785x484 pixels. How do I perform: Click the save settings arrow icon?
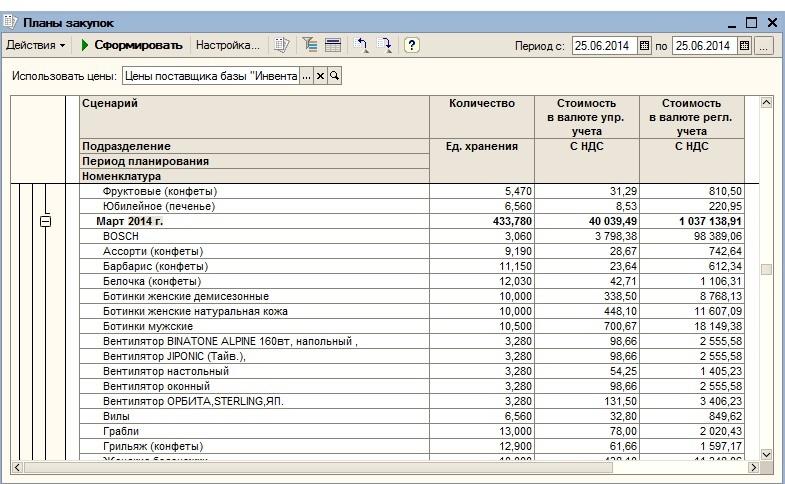coord(384,45)
